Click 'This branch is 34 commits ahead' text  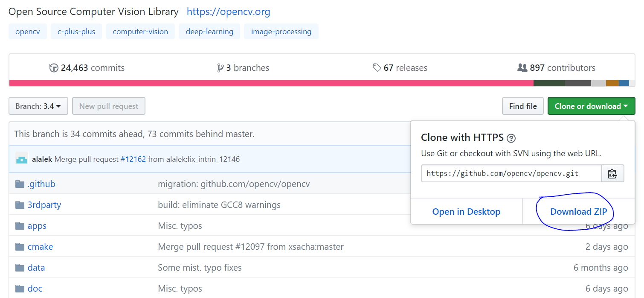click(x=134, y=134)
